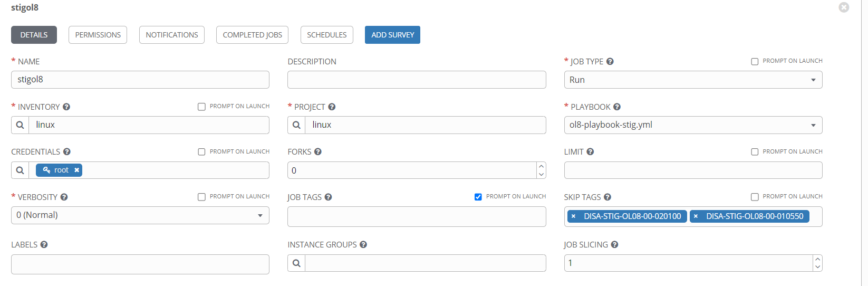Open the Verbosity dropdown
The height and width of the screenshot is (286, 868).
click(140, 215)
